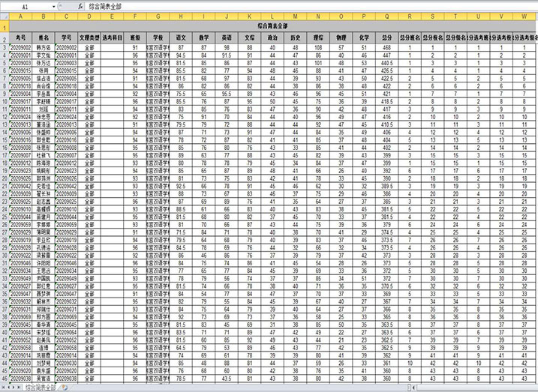The height and width of the screenshot is (392, 538).
Task: Click the 班级 header cell
Action: 135,36
